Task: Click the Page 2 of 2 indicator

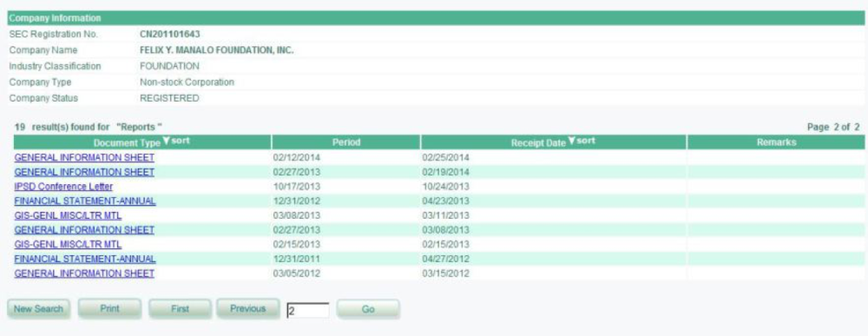Action: pos(833,127)
